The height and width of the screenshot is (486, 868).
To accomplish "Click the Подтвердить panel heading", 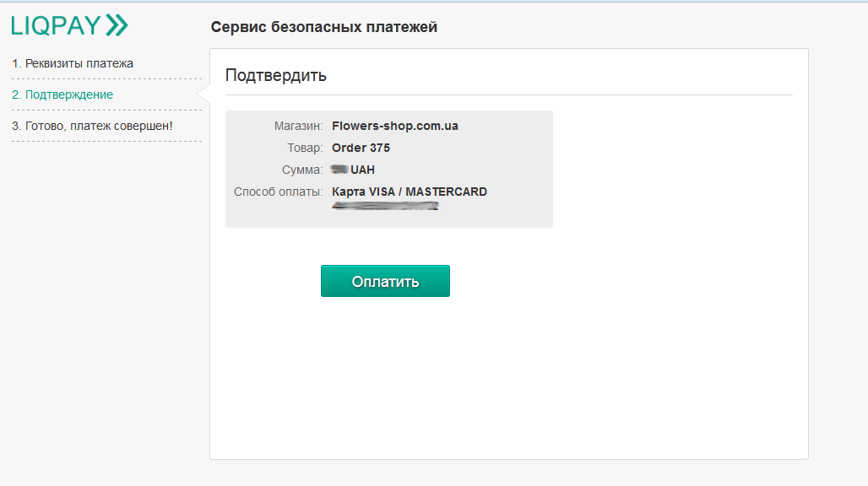I will (x=276, y=75).
